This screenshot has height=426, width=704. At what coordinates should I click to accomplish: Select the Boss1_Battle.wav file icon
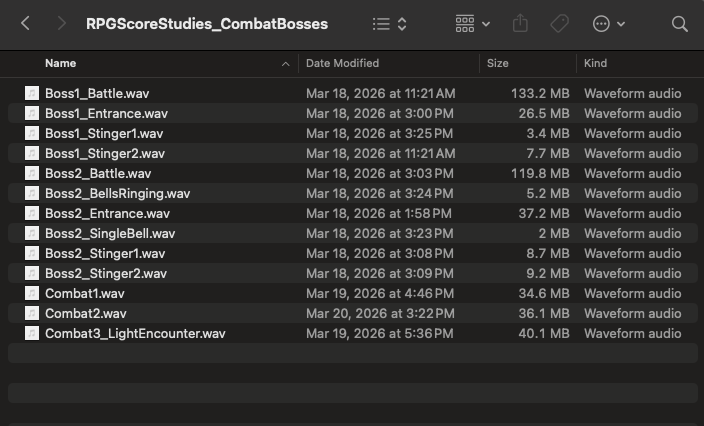pos(32,93)
